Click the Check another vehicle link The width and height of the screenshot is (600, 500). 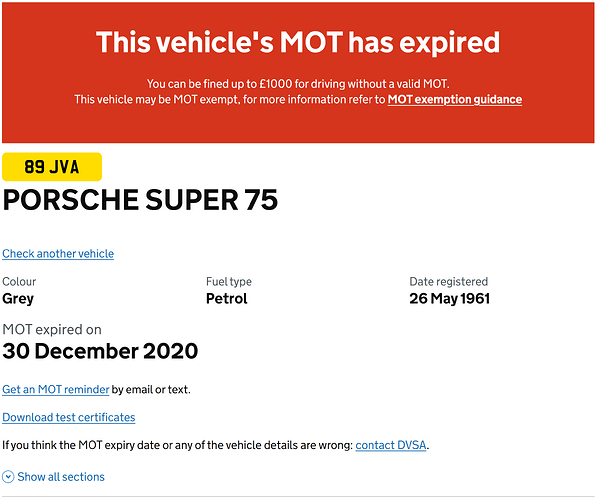click(x=58, y=254)
